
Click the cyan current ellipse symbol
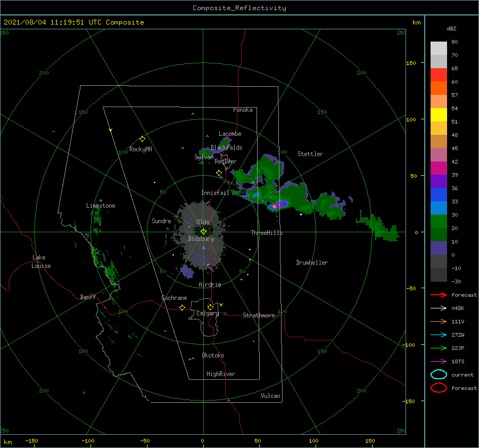439,374
